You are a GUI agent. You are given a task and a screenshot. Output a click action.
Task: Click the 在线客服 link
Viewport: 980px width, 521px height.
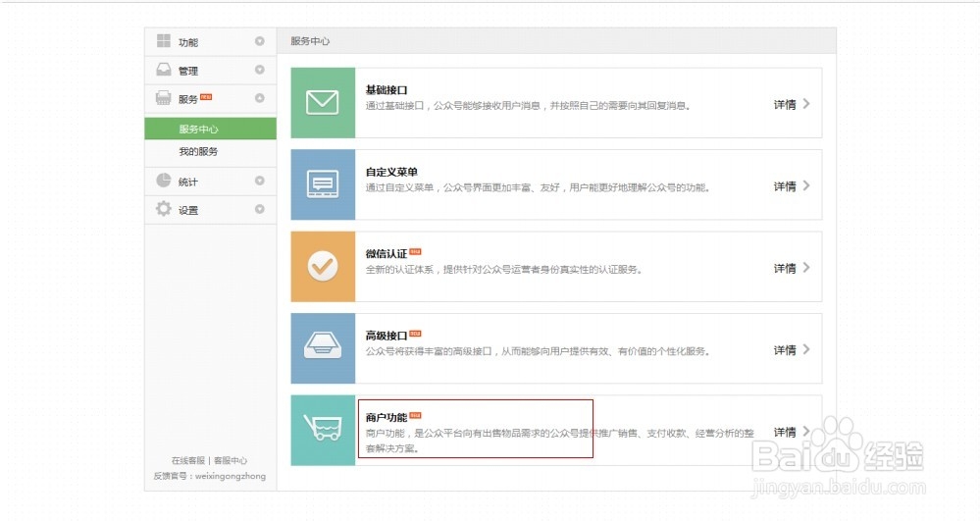coord(188,460)
